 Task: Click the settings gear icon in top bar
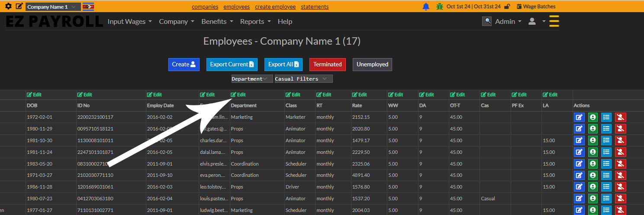[8, 7]
